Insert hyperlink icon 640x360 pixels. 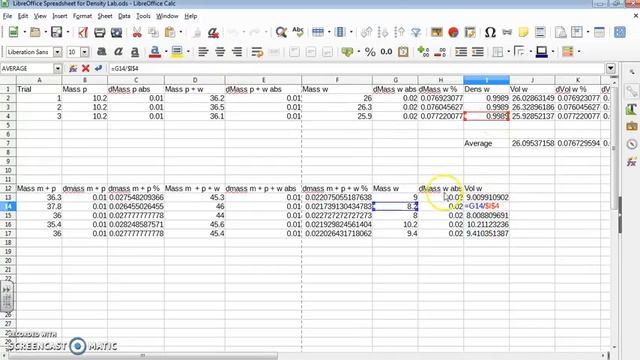pyautogui.click(x=507, y=32)
